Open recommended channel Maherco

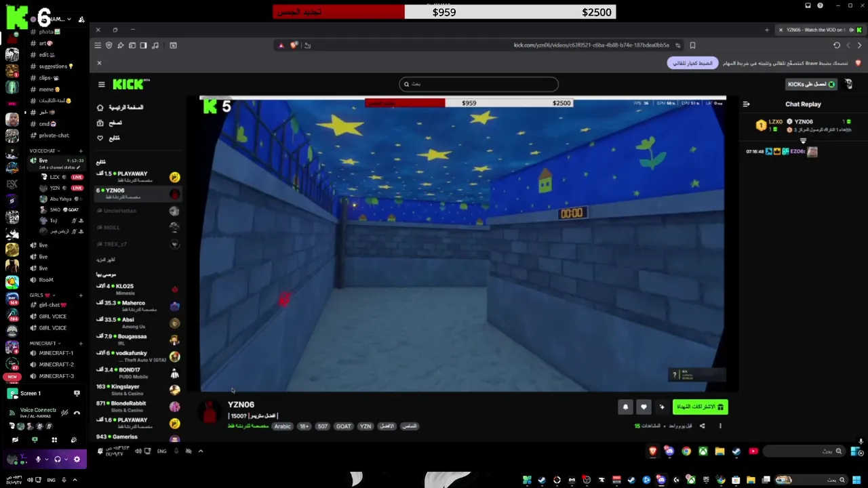coord(138,306)
